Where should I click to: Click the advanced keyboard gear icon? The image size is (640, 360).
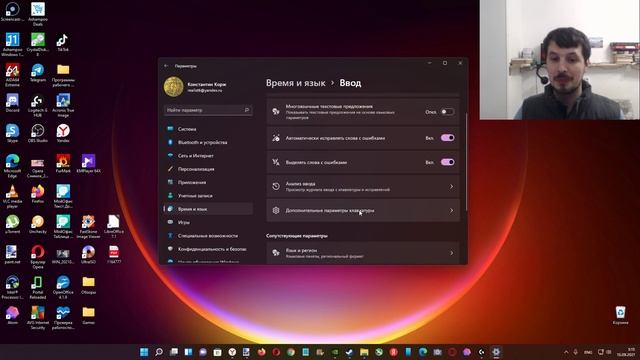coord(276,211)
